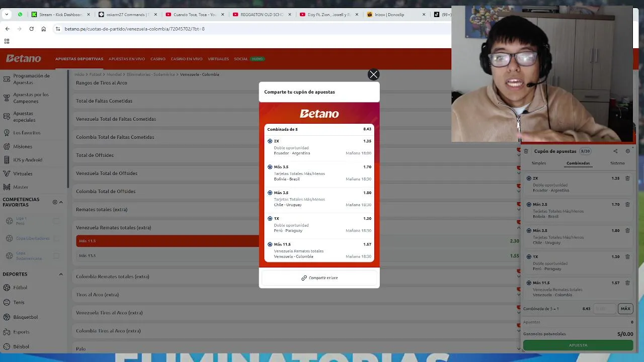This screenshot has height=362, width=644.
Task: Open Programación de Apuestas icon
Action: (7, 79)
